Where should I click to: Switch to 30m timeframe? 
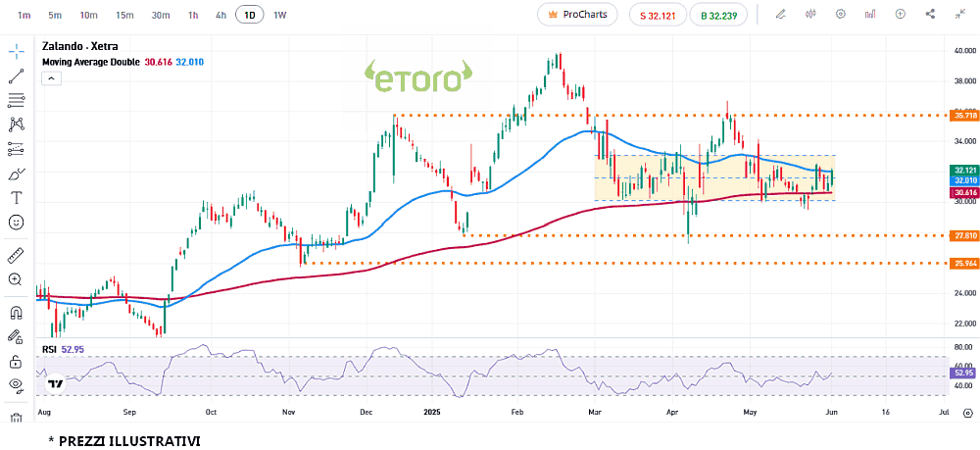pos(161,15)
